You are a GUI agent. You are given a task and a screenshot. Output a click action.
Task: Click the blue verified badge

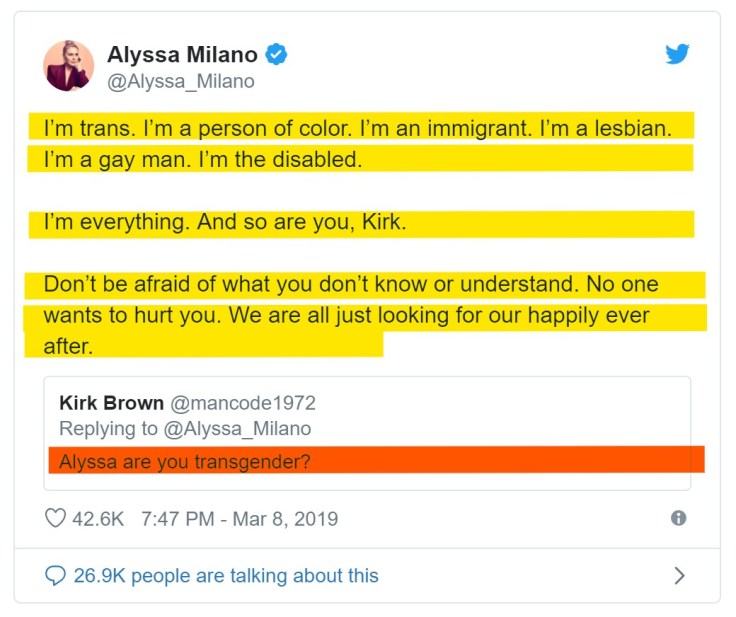click(277, 55)
